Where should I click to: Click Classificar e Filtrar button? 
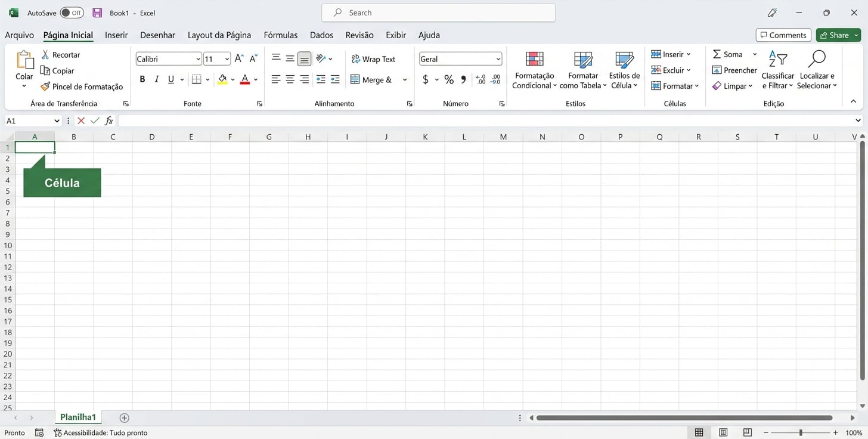(778, 70)
